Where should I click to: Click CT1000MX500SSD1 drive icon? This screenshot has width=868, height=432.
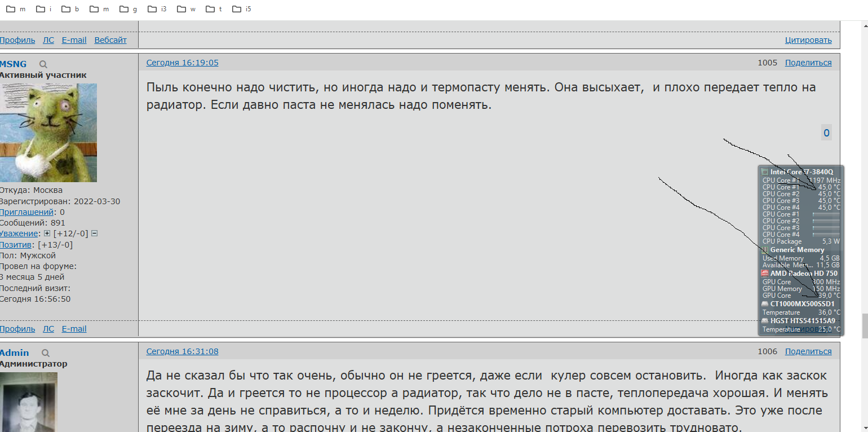(765, 304)
